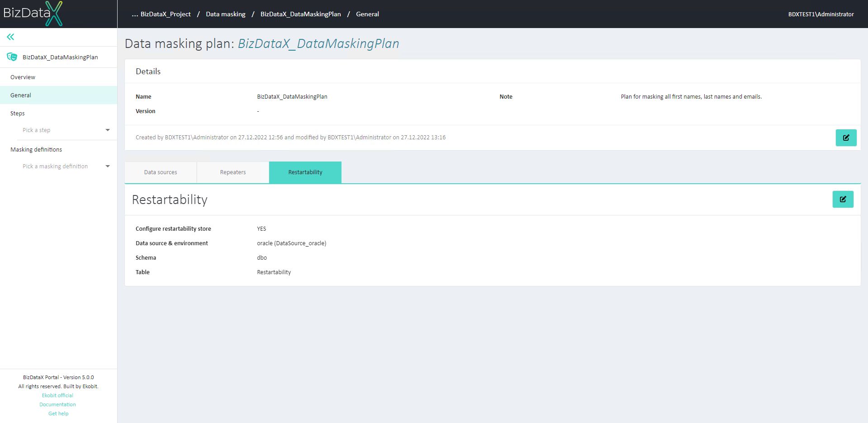Go to BizDataX_Project breadcrumb
The height and width of the screenshot is (423, 868).
(x=166, y=14)
